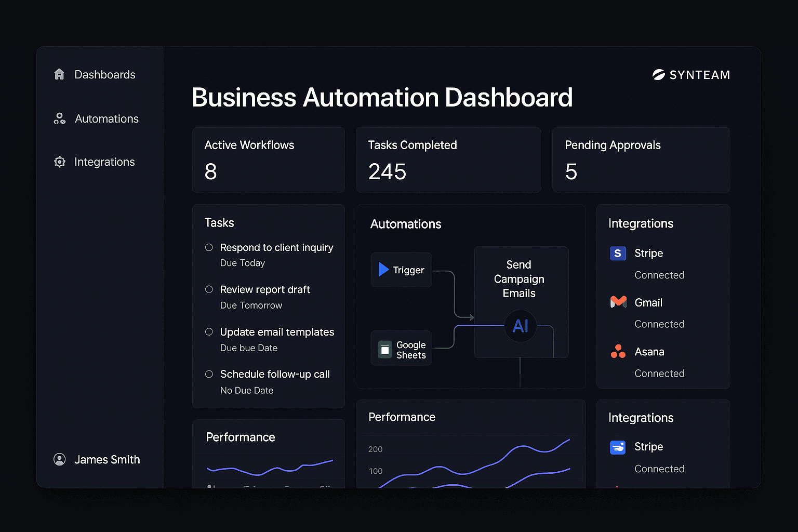Screen dimensions: 798x532
Task: Click the Stripe integration icon
Action: tap(618, 253)
